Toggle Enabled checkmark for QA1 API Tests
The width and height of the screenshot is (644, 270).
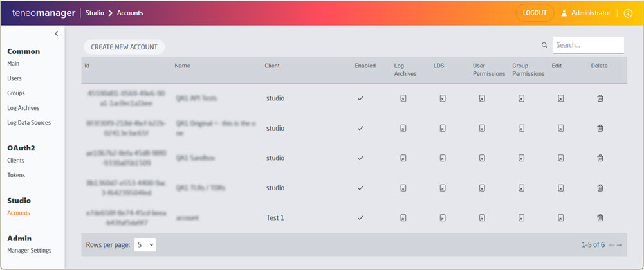point(360,98)
